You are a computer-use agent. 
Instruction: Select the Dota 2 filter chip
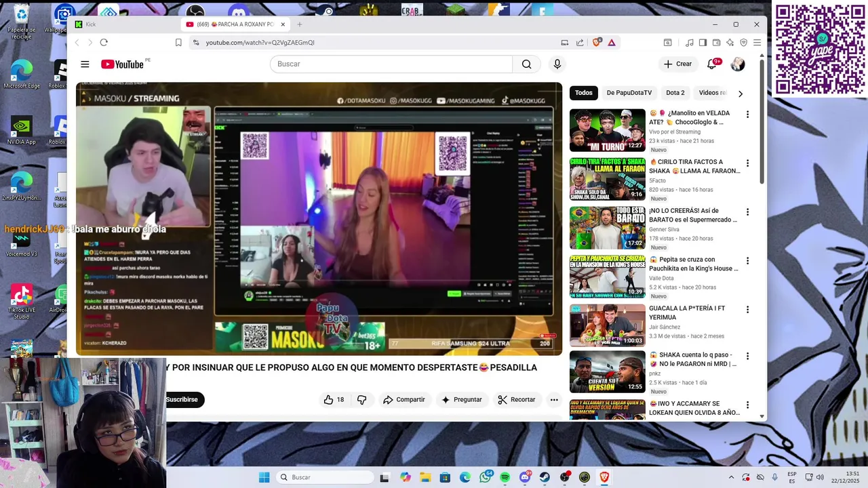coord(675,93)
